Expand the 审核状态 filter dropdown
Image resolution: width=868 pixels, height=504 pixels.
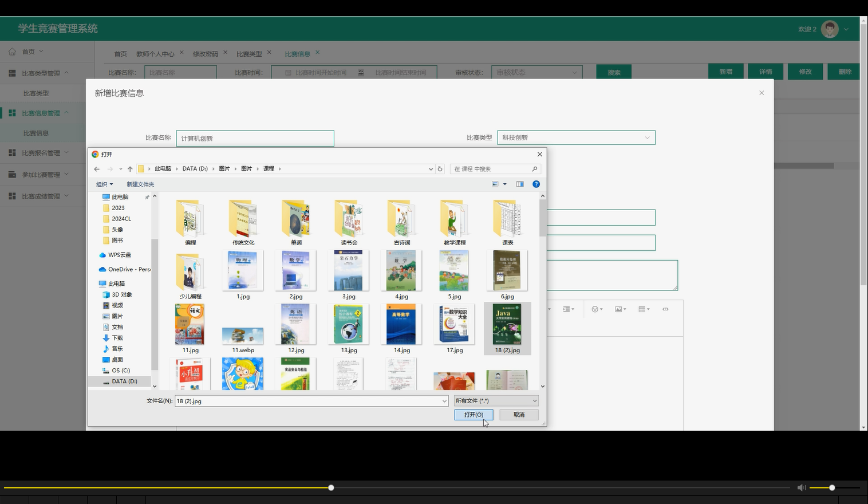[538, 73]
